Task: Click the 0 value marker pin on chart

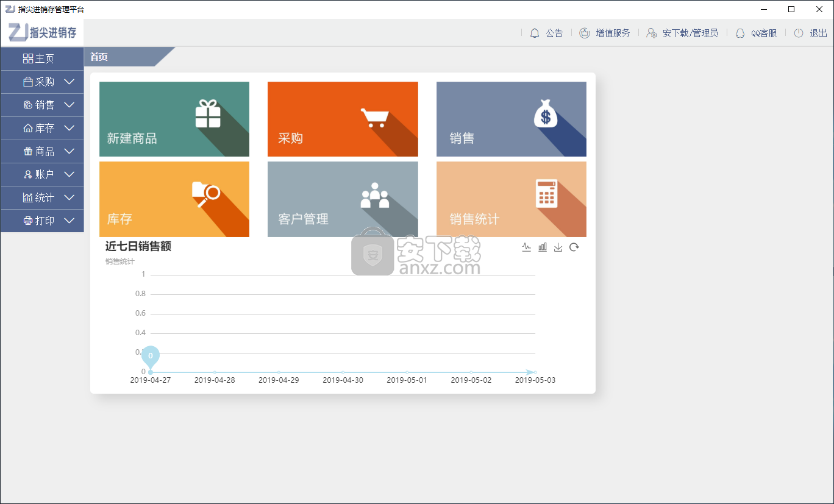Action: point(151,356)
